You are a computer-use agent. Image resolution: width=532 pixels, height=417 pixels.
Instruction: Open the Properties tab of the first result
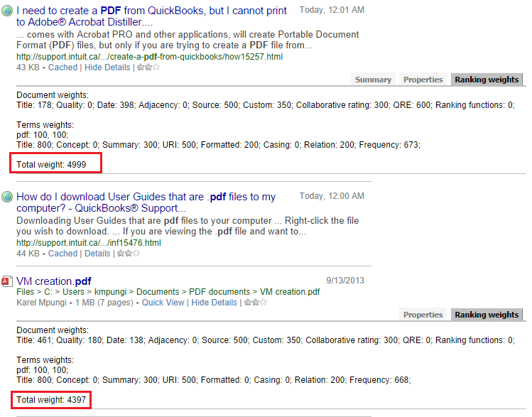[x=423, y=79]
